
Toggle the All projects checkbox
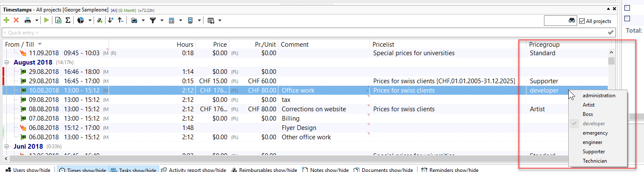coord(582,21)
